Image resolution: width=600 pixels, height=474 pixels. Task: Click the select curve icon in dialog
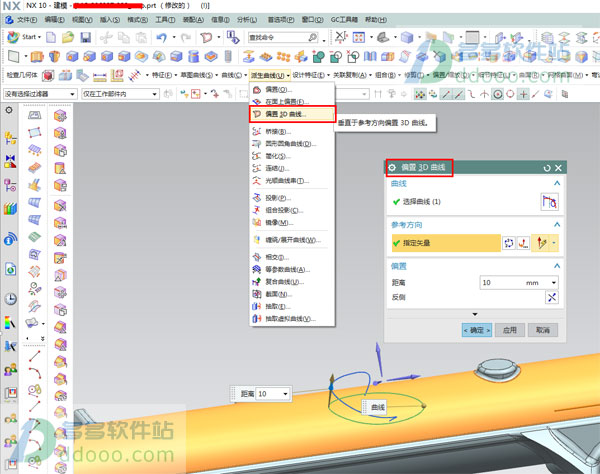[x=548, y=203]
